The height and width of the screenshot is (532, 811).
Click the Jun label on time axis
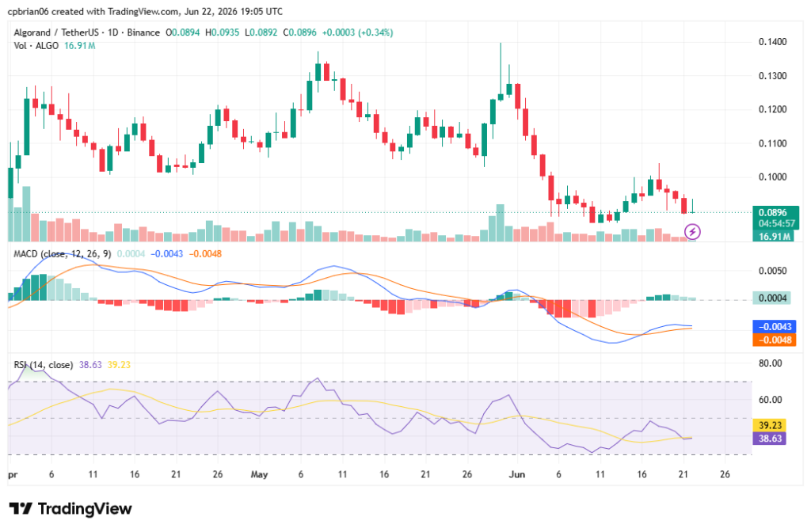point(516,475)
